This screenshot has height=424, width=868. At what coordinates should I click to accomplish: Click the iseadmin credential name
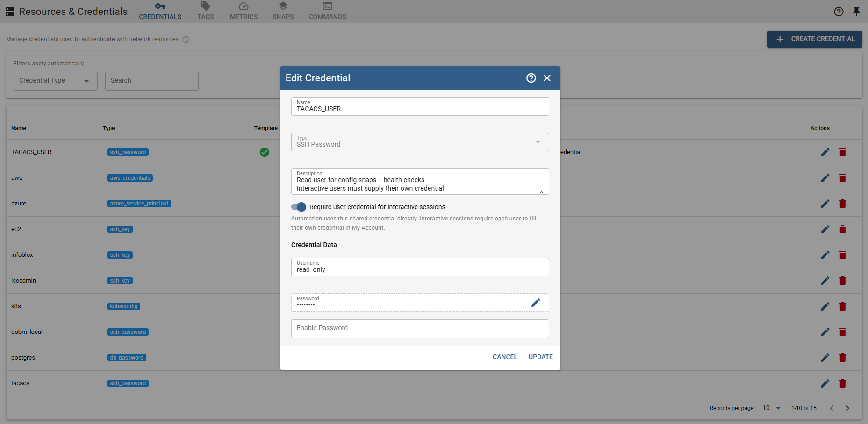pyautogui.click(x=23, y=281)
